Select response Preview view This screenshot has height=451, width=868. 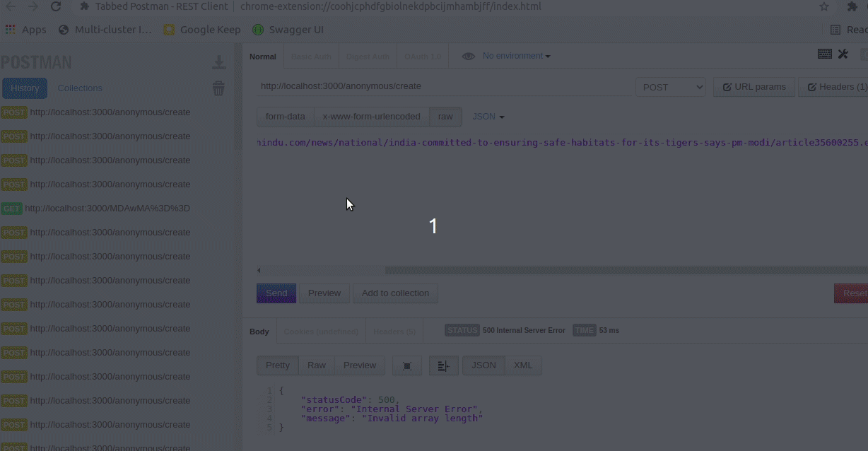coord(360,365)
